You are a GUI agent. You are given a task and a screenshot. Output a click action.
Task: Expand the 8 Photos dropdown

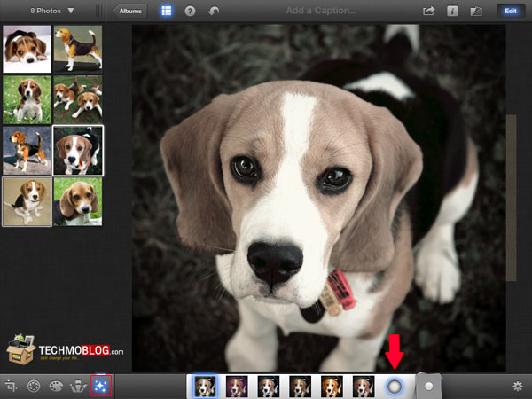click(x=52, y=11)
